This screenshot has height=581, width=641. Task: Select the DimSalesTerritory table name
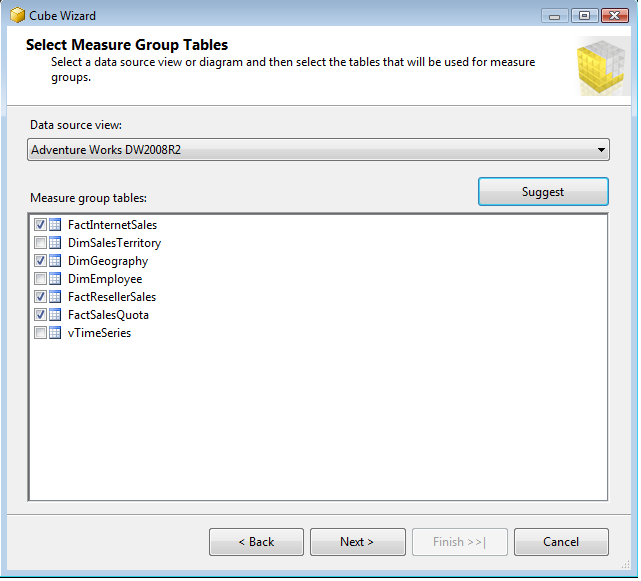click(114, 243)
